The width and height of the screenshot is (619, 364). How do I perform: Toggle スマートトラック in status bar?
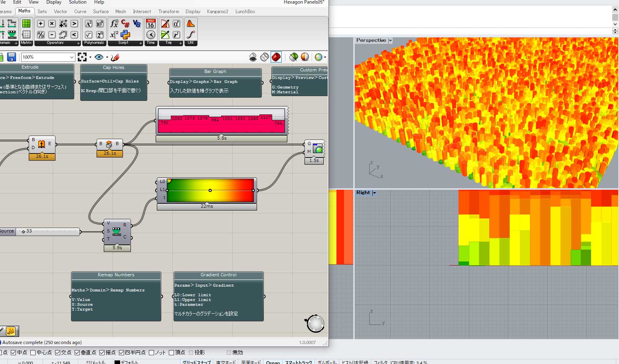pos(299,362)
